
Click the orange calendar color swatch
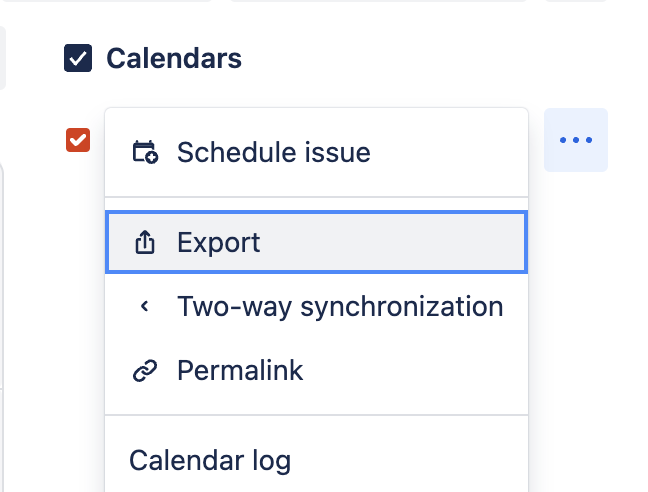[x=78, y=140]
